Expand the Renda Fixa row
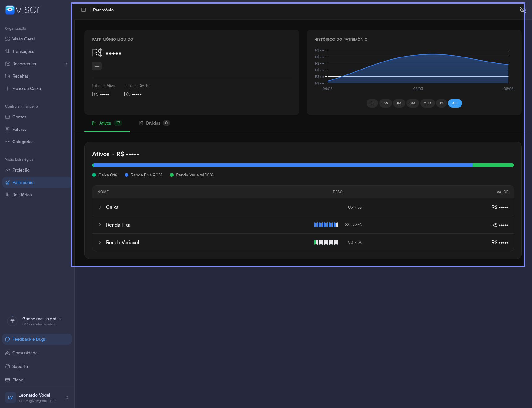 [x=100, y=225]
